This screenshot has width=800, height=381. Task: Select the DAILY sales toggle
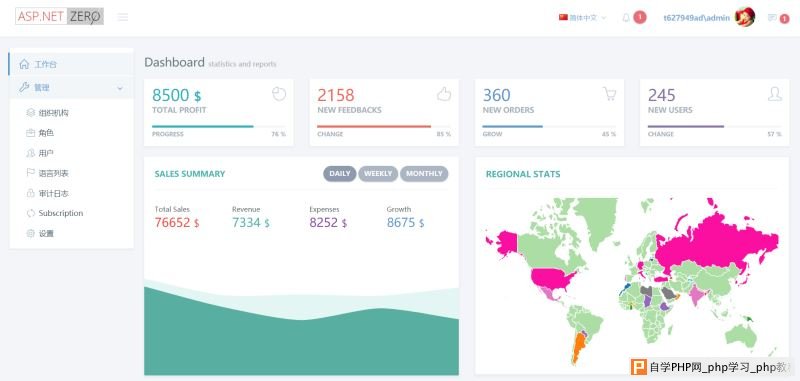click(339, 174)
